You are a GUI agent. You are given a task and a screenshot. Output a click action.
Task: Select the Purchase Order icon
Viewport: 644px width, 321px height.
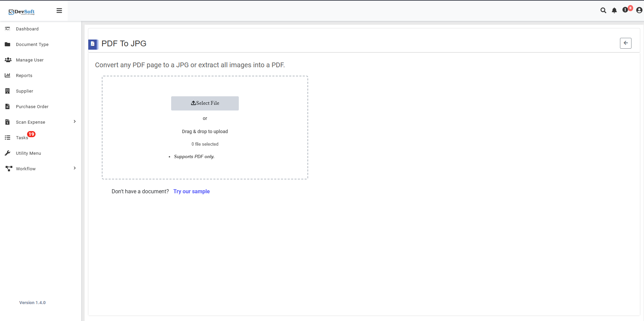7,106
